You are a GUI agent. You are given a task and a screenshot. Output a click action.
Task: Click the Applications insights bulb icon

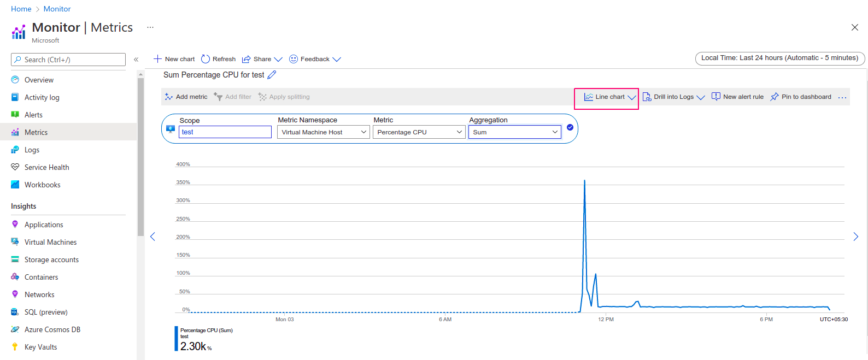point(15,225)
